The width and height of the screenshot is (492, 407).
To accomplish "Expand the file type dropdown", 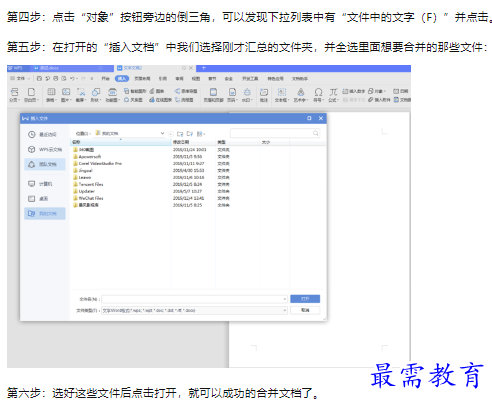I will pos(284,310).
